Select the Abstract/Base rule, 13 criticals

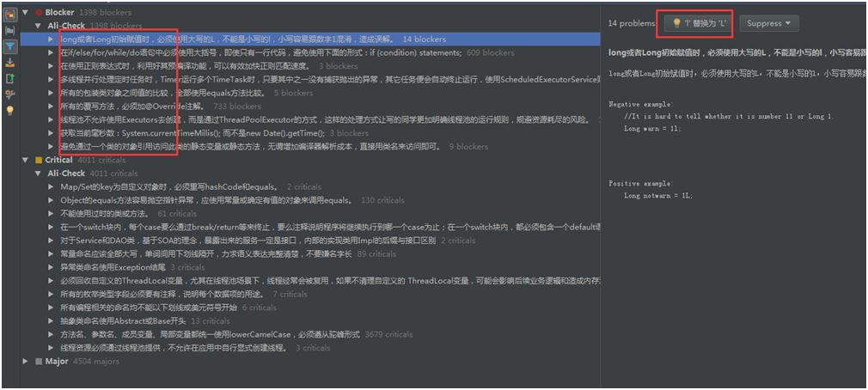310,321
